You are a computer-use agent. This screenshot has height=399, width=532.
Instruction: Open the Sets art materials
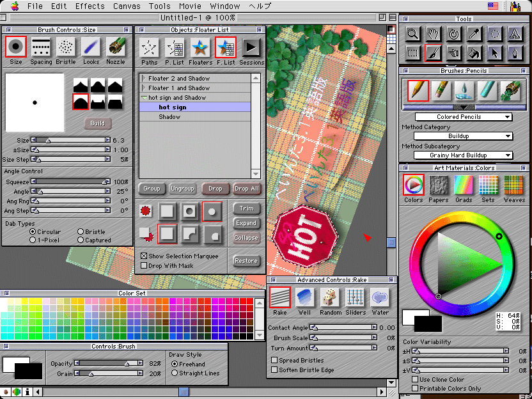click(489, 189)
